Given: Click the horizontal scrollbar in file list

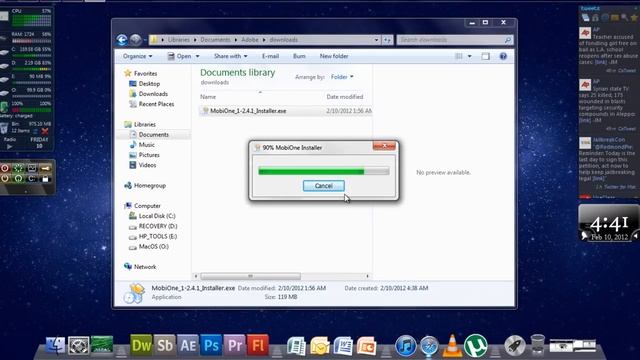Looking at the screenshot, I should (251, 276).
